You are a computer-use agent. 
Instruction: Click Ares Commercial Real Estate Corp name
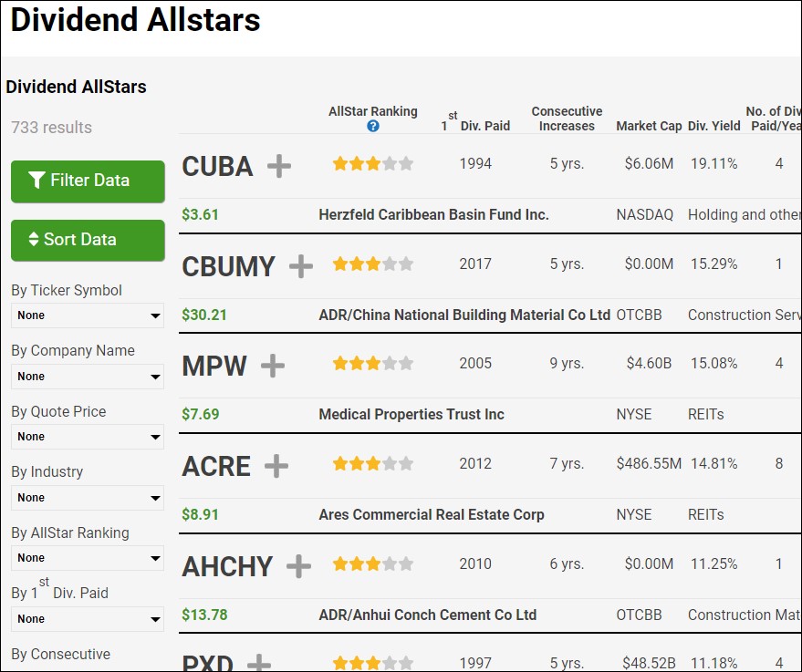pos(432,514)
